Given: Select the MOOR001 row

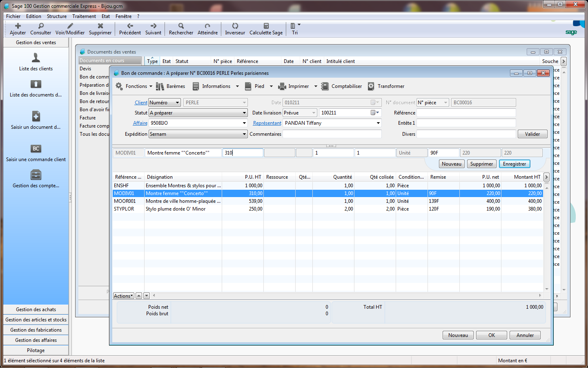Looking at the screenshot, I should 327,201.
